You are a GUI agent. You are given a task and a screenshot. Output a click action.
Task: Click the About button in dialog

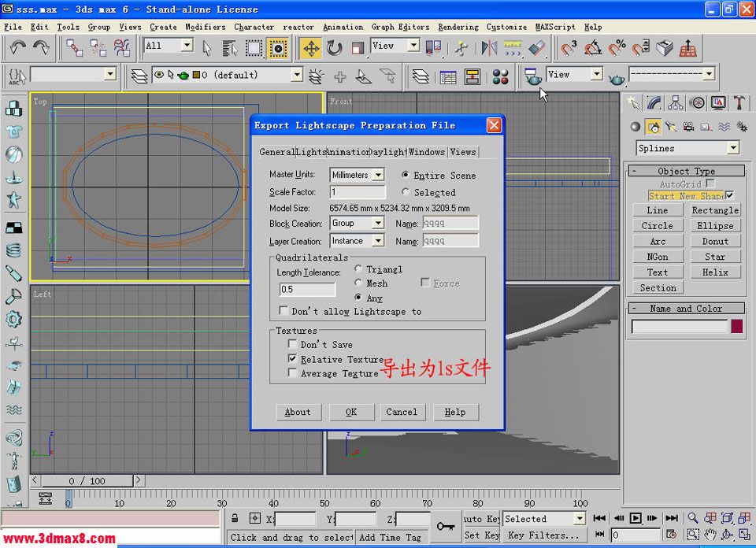pyautogui.click(x=298, y=412)
